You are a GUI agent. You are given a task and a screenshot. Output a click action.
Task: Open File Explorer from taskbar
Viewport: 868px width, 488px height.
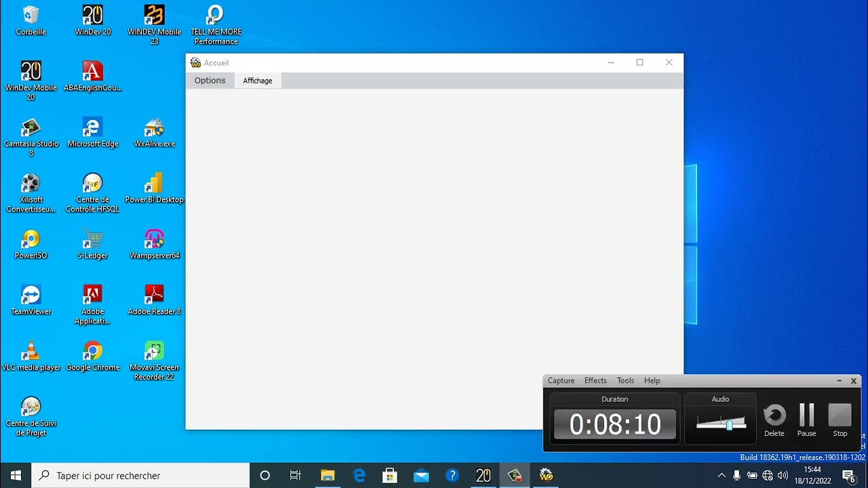(328, 476)
